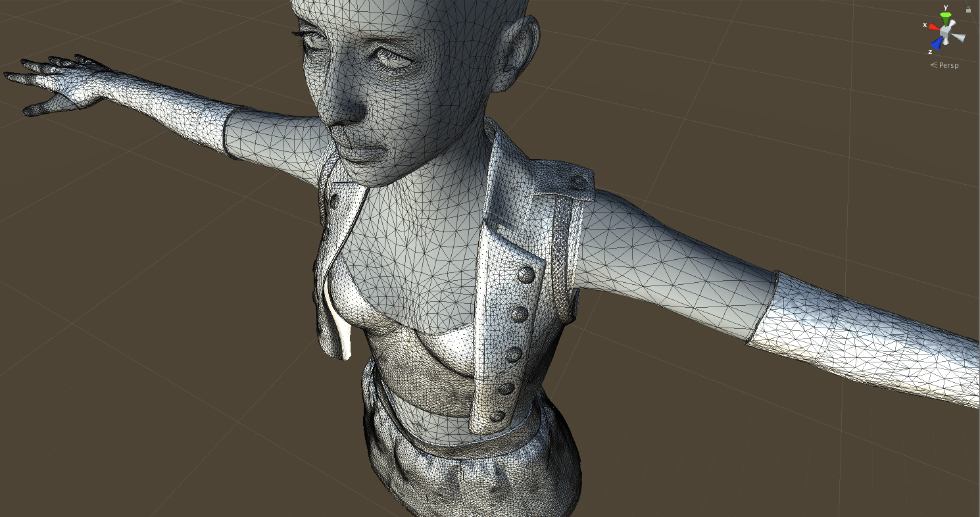The width and height of the screenshot is (980, 517).
Task: Select the green Y axis cone on the gizmo
Action: 945,17
